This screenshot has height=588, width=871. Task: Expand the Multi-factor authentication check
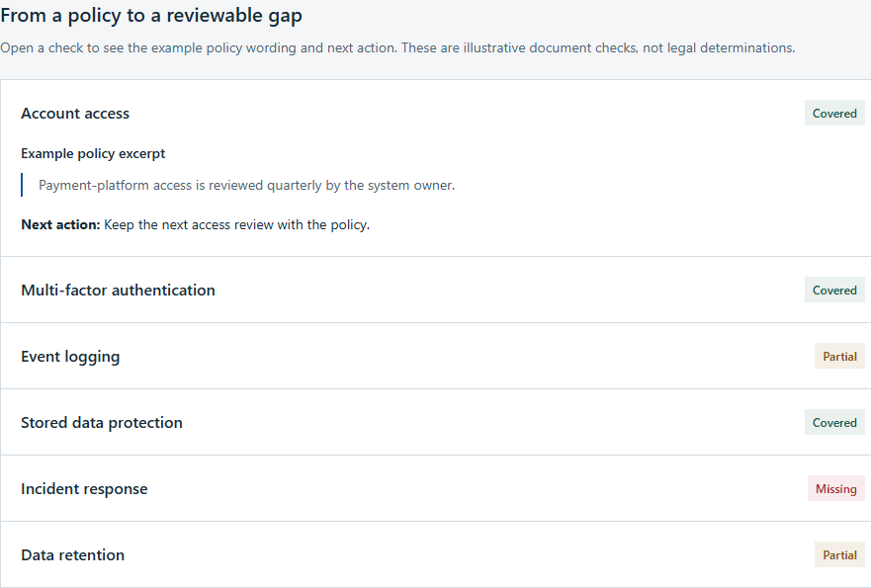click(x=435, y=290)
